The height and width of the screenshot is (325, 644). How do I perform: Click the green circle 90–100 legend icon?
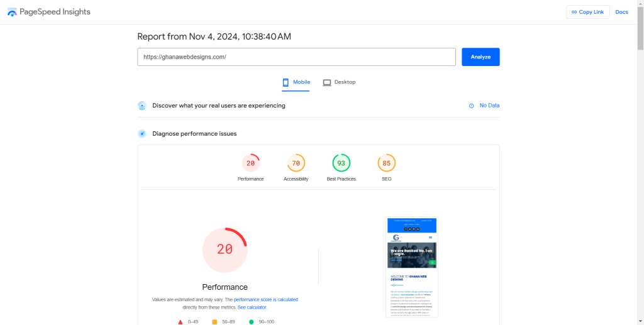pos(252,322)
